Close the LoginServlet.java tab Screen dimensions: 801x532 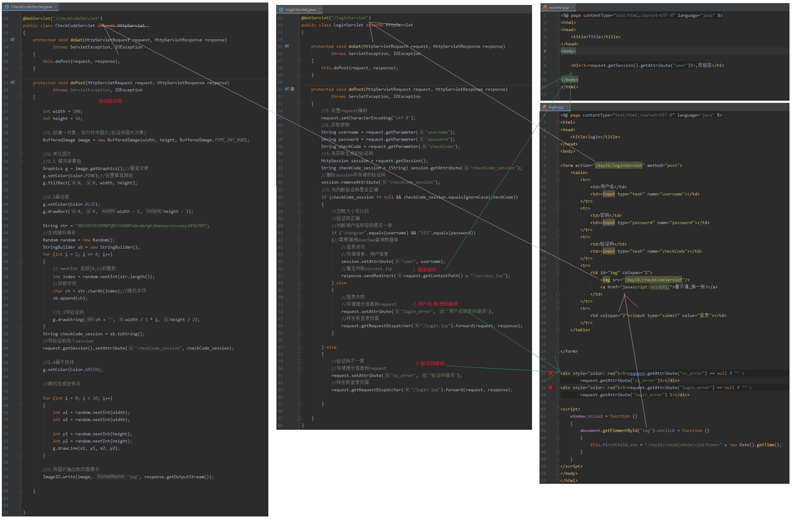pos(319,10)
